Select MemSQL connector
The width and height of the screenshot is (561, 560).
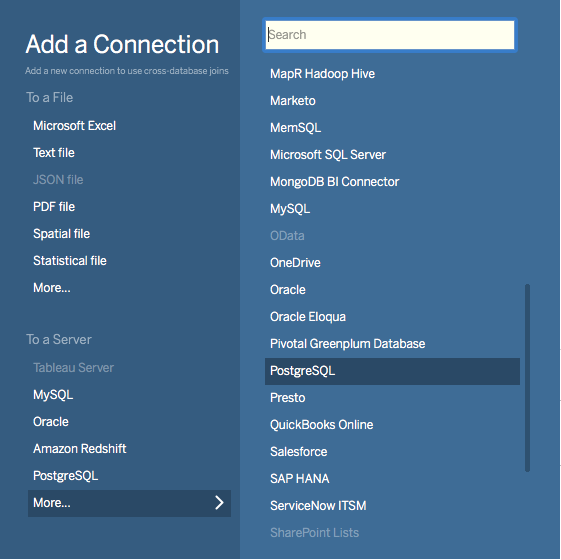tap(296, 128)
